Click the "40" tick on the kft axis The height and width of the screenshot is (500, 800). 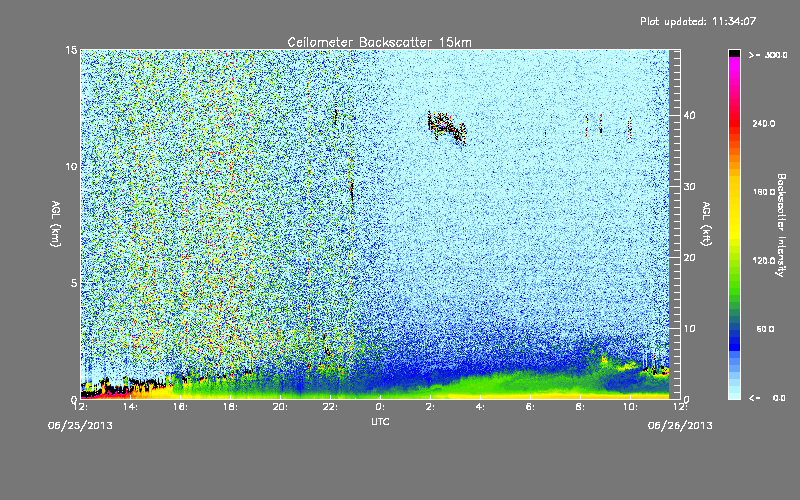[689, 115]
